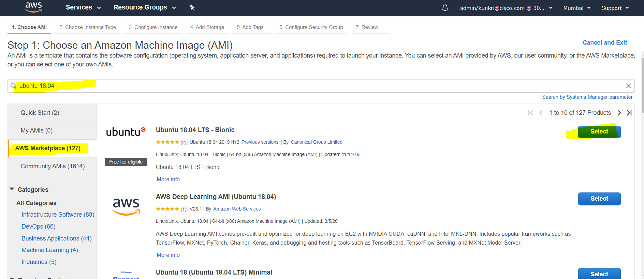Viewport: 644px width, 279px height.
Task: Select AWS Deep Learning AMI
Action: (x=599, y=199)
